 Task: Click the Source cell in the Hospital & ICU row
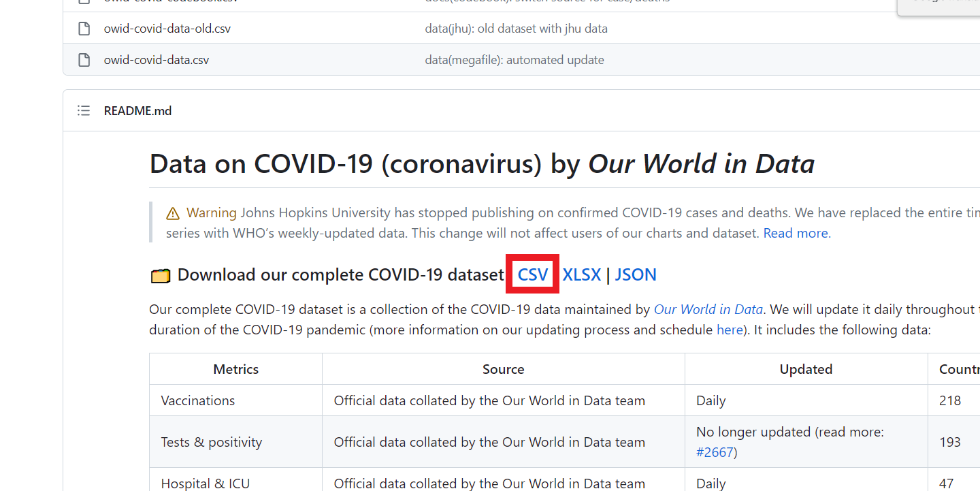(504, 480)
